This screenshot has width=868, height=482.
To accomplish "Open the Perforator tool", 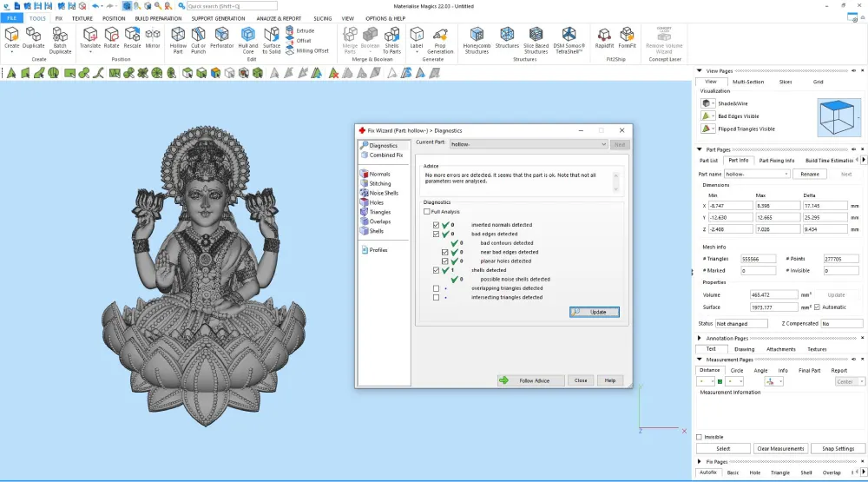I will click(221, 38).
